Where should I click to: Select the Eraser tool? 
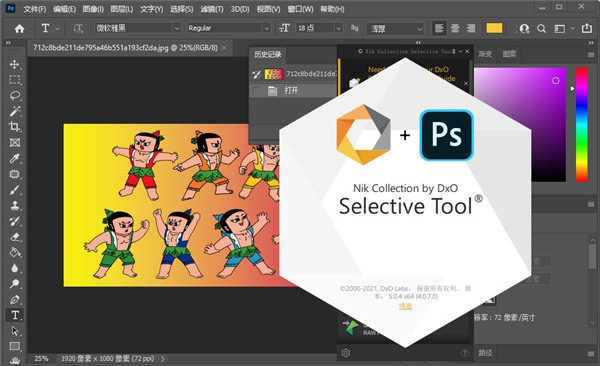pos(15,237)
